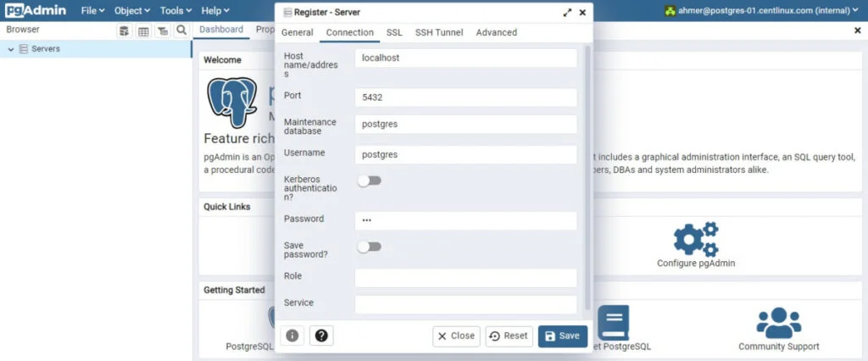Click the Search Objects magnifier icon
Image resolution: width=868 pixels, height=361 pixels.
[181, 31]
